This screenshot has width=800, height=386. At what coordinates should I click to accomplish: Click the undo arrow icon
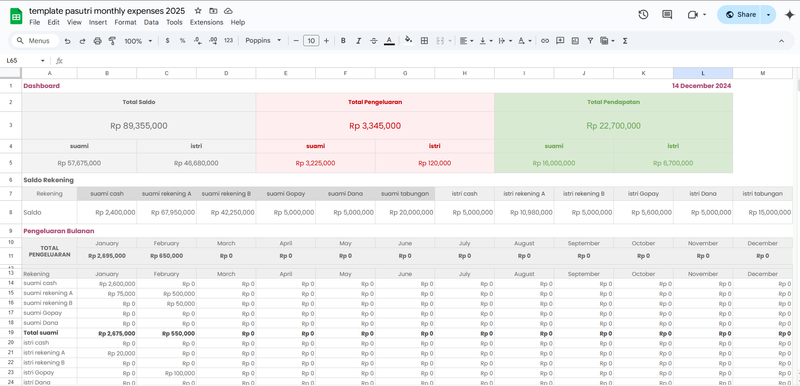67,41
